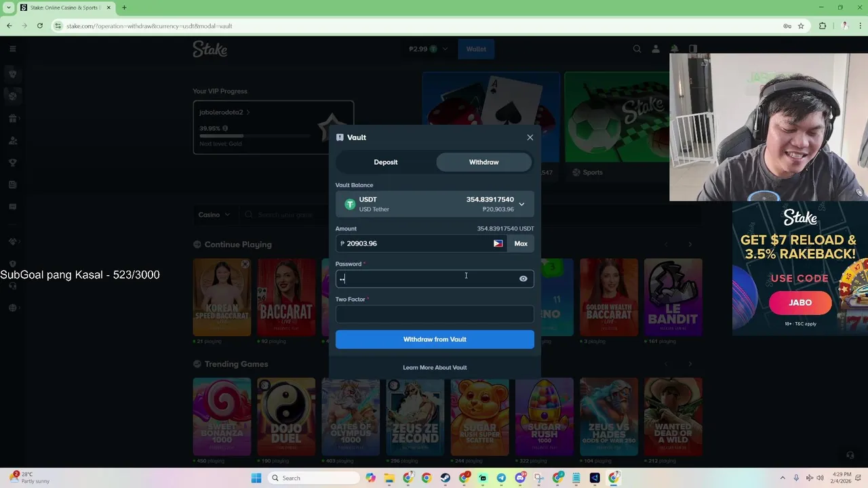Open the Chrome tab search dropdown arrow
The width and height of the screenshot is (868, 488).
[x=7, y=7]
